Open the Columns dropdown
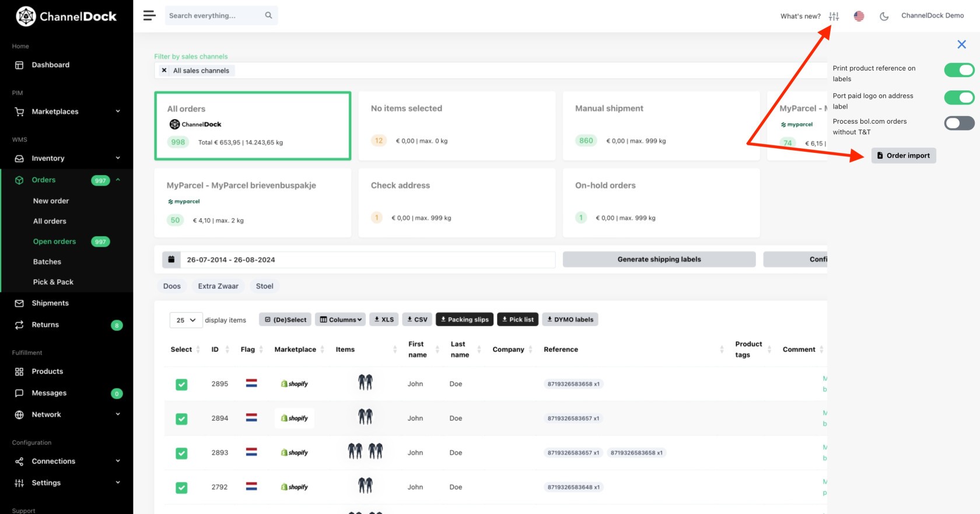 coord(341,320)
